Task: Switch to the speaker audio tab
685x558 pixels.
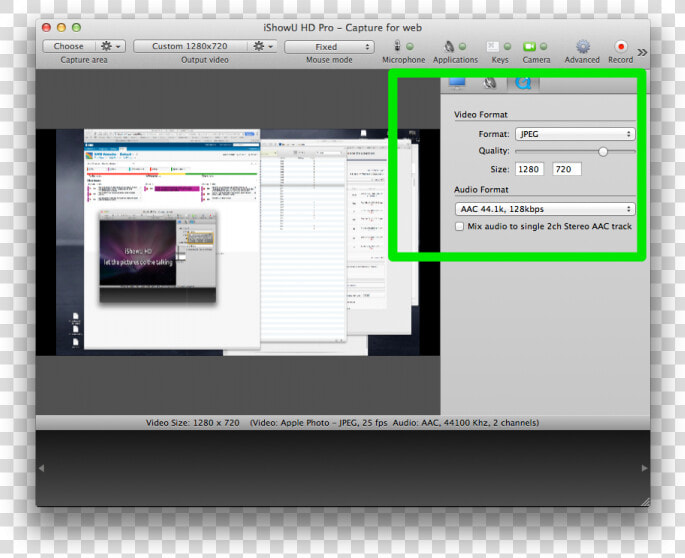Action: pyautogui.click(x=490, y=83)
